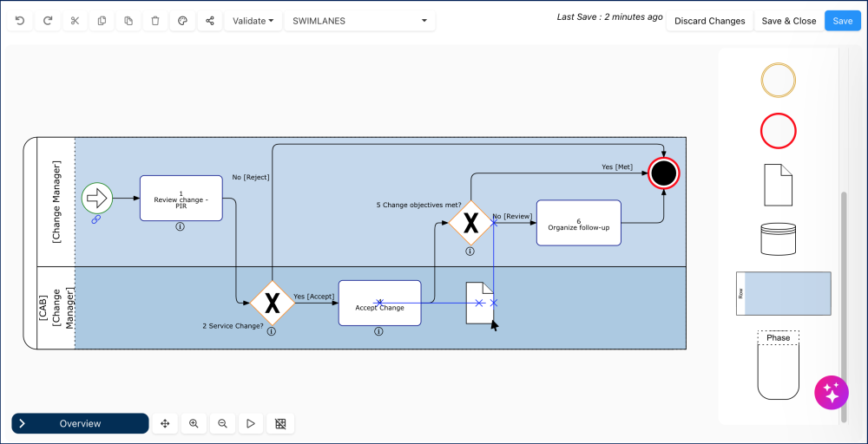The width and height of the screenshot is (868, 444).
Task: Select the Organize follow-up task box
Action: click(578, 223)
